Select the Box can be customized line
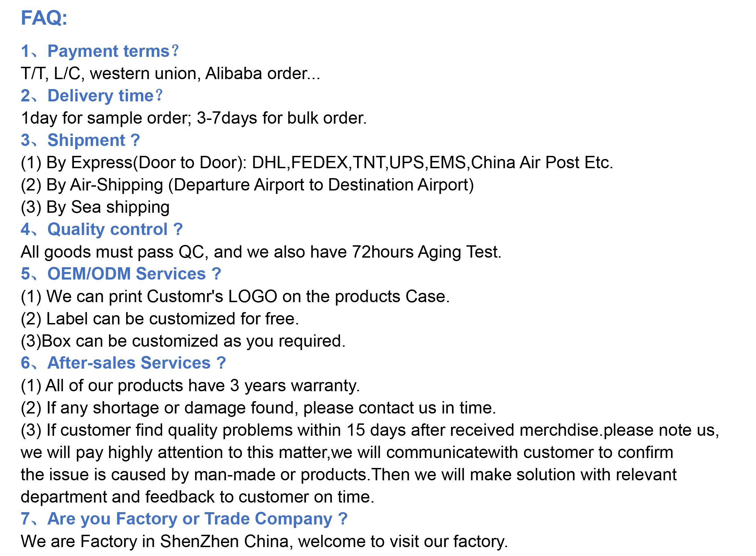 [183, 341]
